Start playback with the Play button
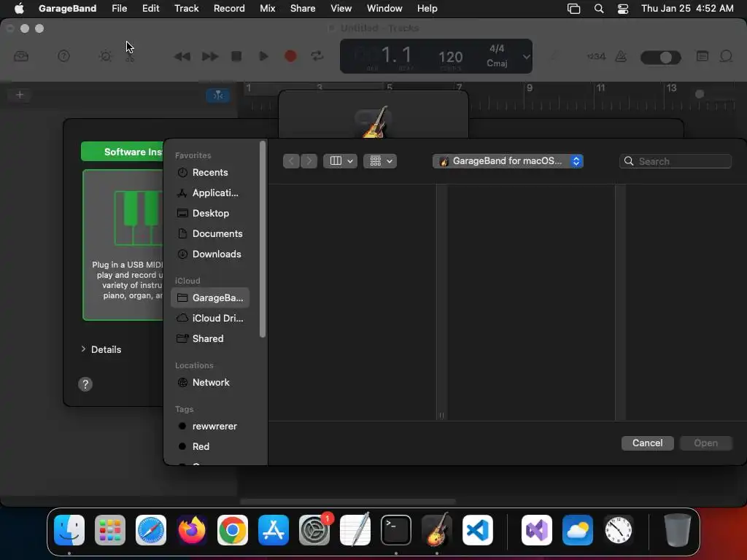This screenshot has height=560, width=747. pyautogui.click(x=263, y=56)
